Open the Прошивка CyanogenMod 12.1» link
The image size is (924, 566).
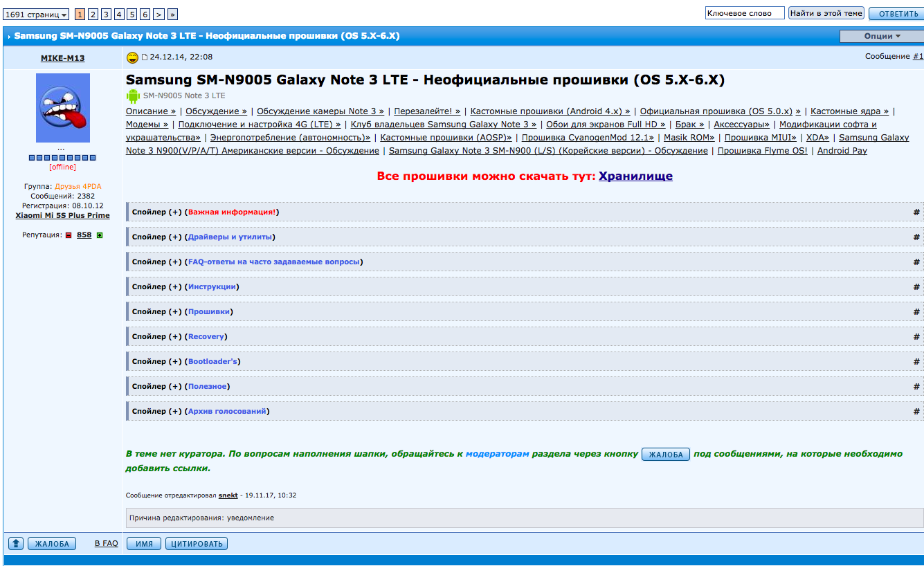coord(588,138)
